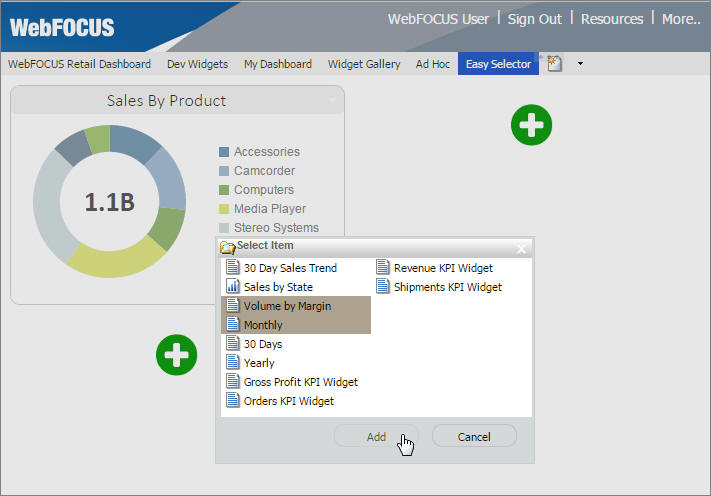Click the Stereo Systems legend swatch
The height and width of the screenshot is (496, 711).
point(224,228)
